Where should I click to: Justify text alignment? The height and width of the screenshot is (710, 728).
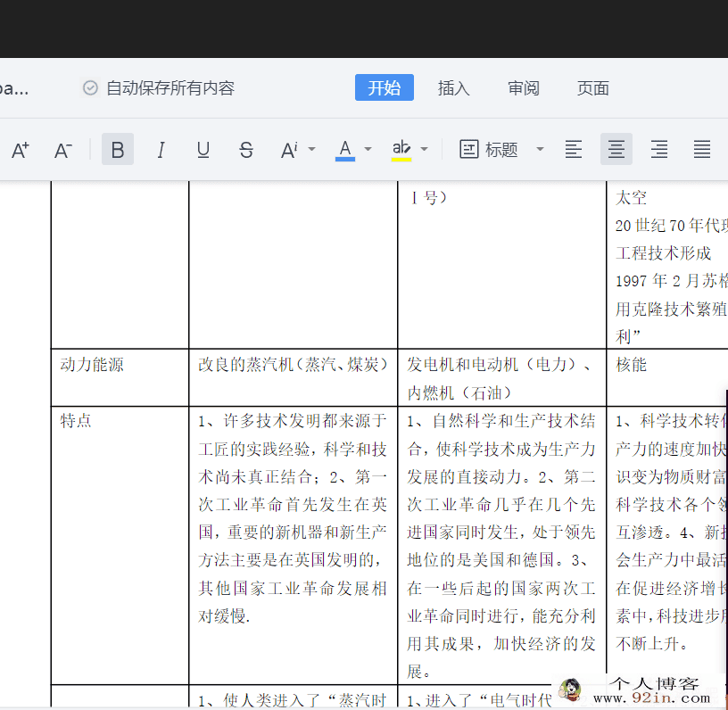click(x=702, y=150)
